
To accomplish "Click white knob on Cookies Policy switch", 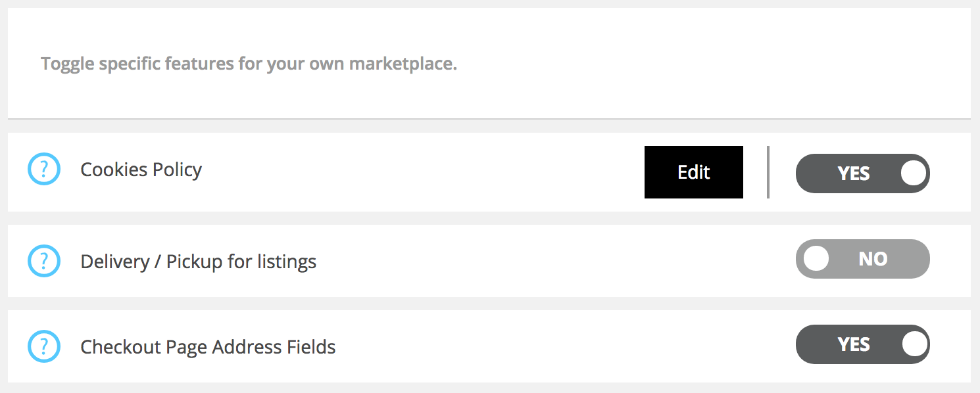I will click(x=914, y=173).
